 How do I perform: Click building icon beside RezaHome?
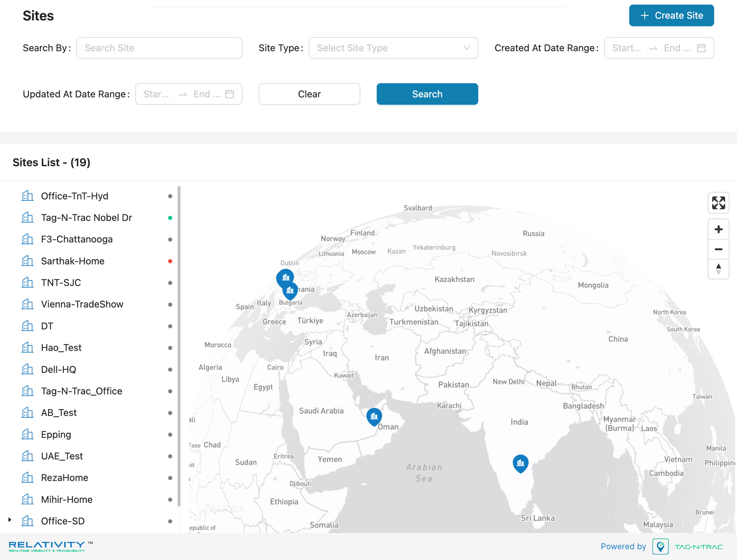coord(27,477)
